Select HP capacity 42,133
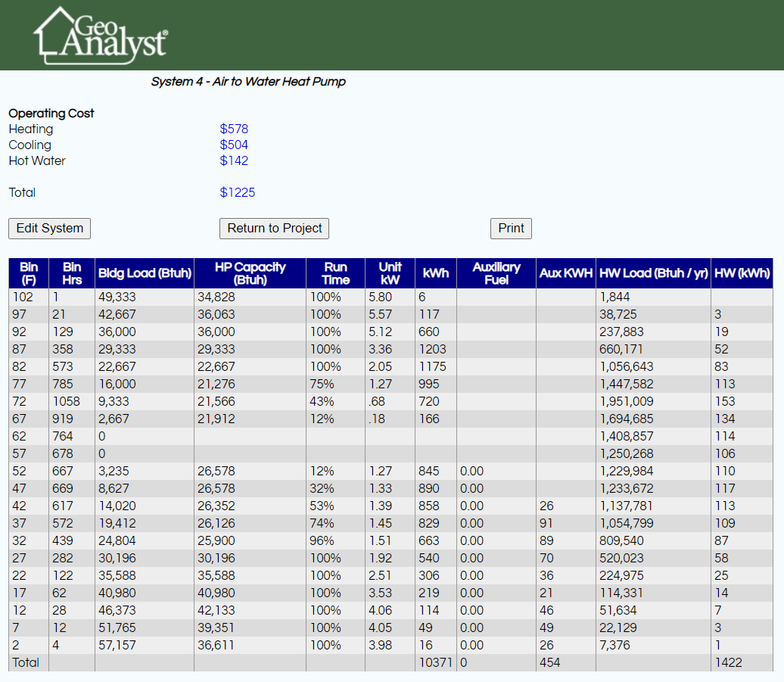 point(216,611)
